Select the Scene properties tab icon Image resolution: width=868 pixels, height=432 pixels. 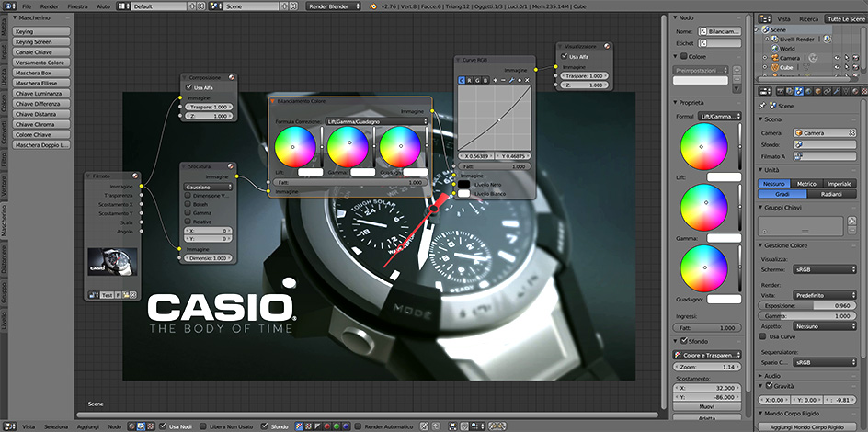click(x=799, y=91)
